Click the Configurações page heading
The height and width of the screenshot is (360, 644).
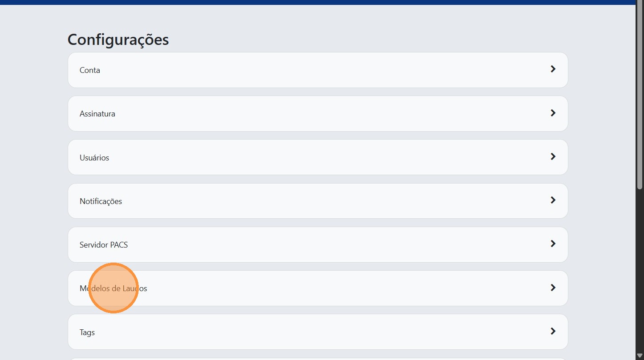118,40
